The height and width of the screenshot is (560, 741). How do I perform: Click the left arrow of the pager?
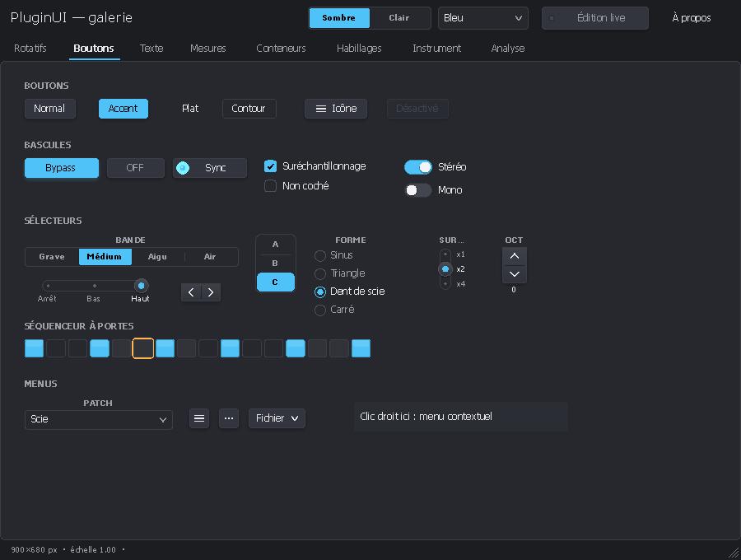(x=191, y=292)
